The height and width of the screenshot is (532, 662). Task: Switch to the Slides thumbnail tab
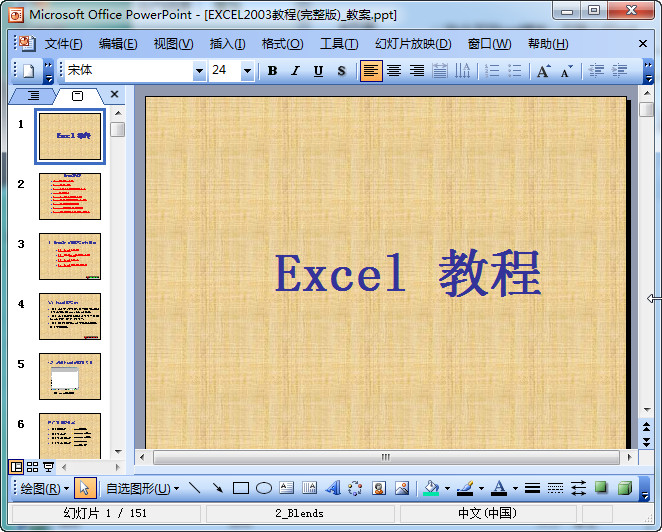click(77, 96)
